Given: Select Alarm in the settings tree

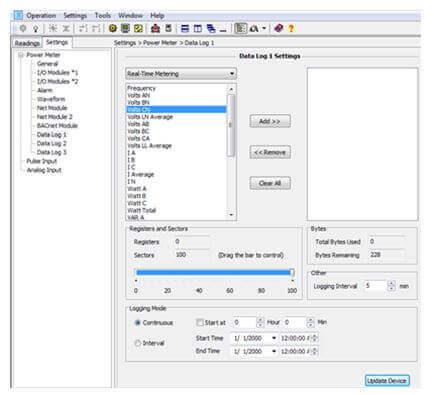Looking at the screenshot, I should coord(45,90).
